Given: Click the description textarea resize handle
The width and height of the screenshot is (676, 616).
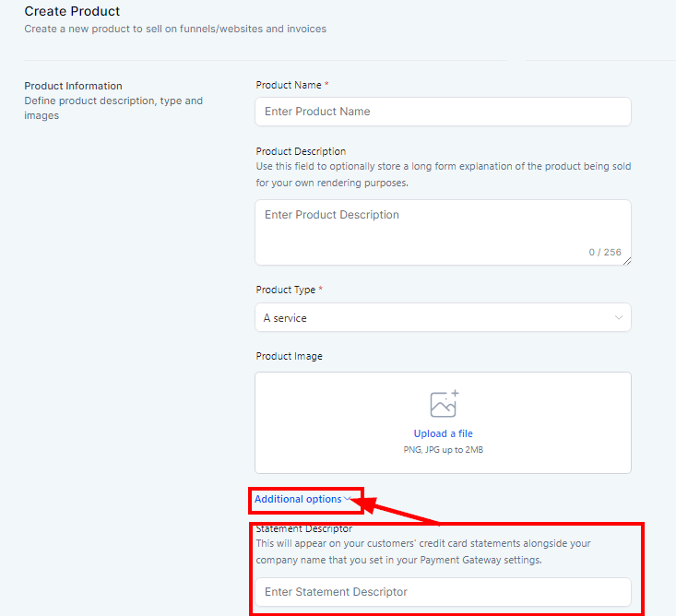Looking at the screenshot, I should pos(626,261).
